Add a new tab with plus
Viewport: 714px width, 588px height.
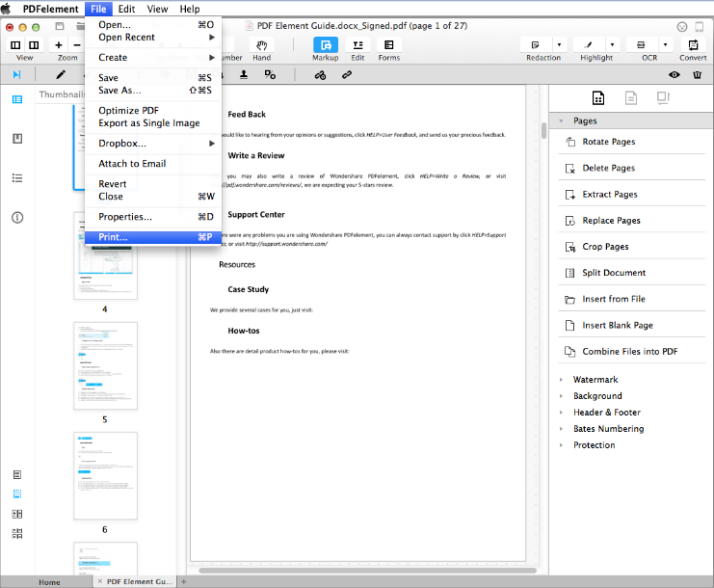184,581
